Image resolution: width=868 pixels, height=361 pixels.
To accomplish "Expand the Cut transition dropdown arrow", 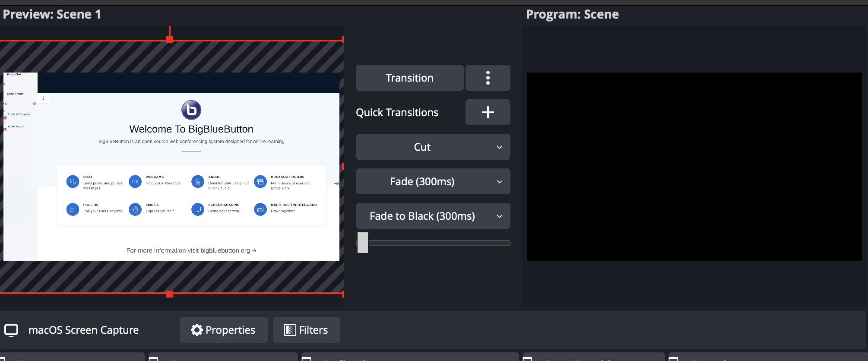I will click(x=500, y=147).
